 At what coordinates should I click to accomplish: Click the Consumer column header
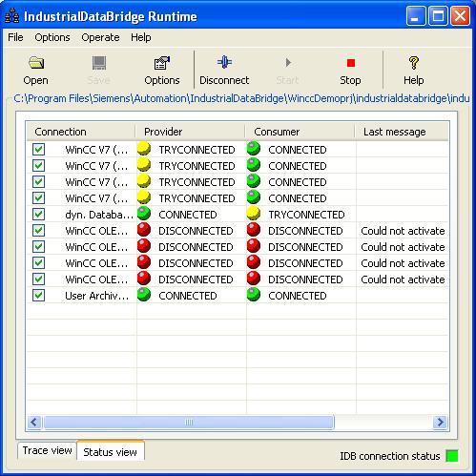300,132
